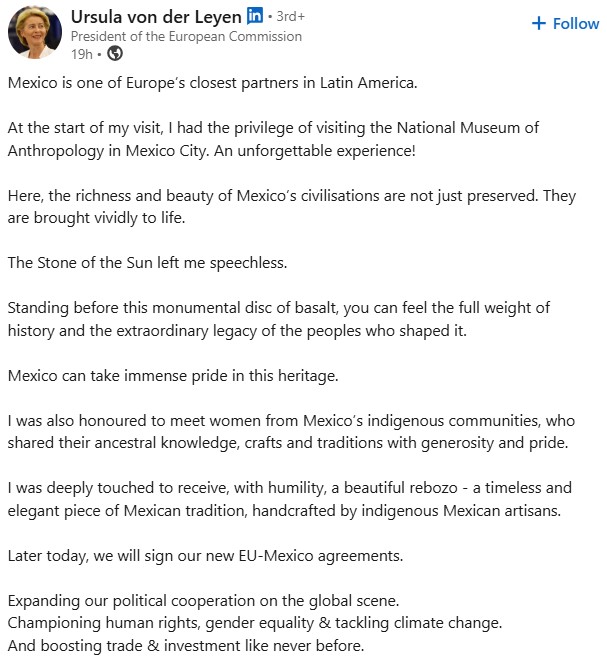Open Ursula von der Leyen's profile photo
The width and height of the screenshot is (607, 660).
pyautogui.click(x=35, y=32)
